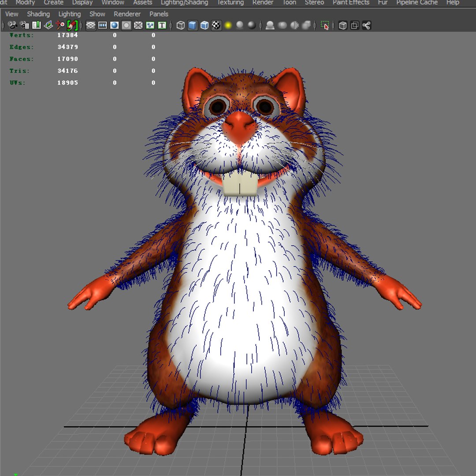Toggle the Film Gate display
Screen dimensions: 476x476
click(x=103, y=25)
